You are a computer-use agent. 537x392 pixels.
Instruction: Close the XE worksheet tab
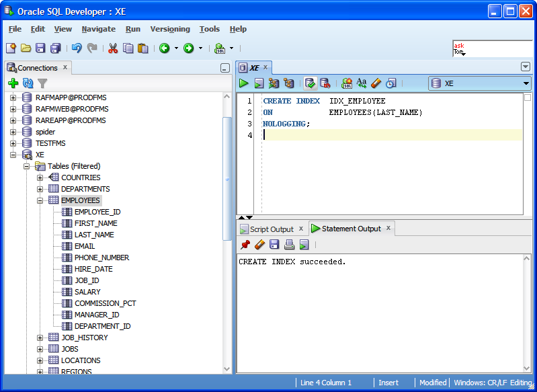(265, 67)
